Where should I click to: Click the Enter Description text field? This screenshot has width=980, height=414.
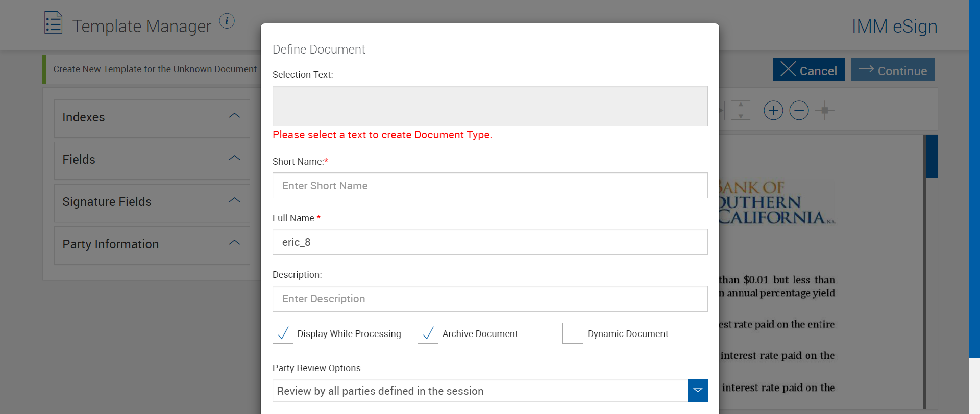489,299
